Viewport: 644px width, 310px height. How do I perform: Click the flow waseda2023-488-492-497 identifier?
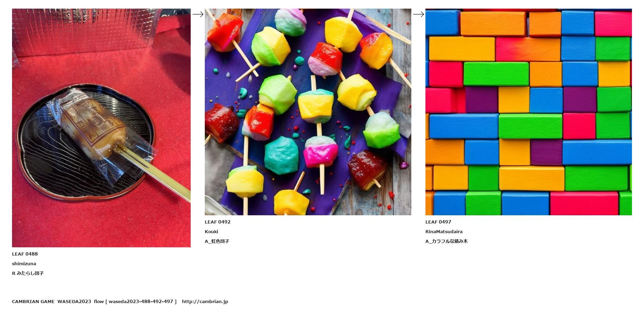(x=135, y=301)
